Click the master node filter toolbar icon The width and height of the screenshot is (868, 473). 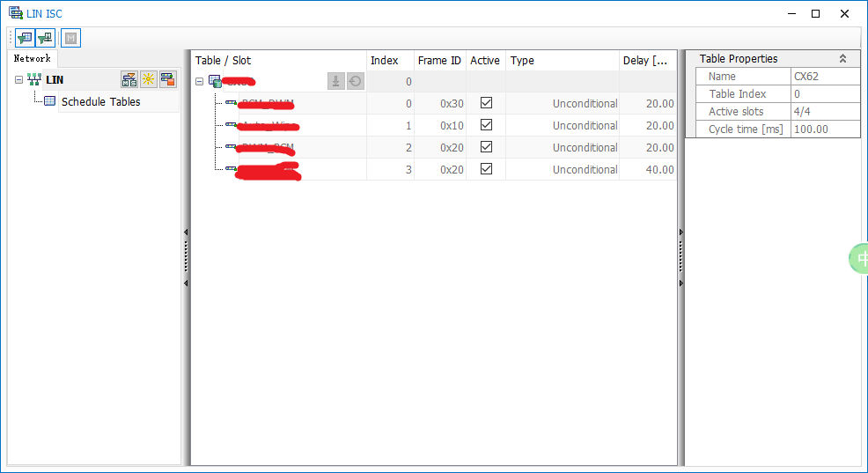tap(46, 38)
